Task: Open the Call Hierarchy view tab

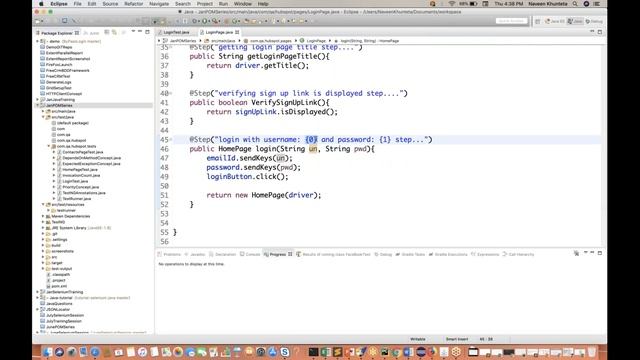Action: coord(518,254)
